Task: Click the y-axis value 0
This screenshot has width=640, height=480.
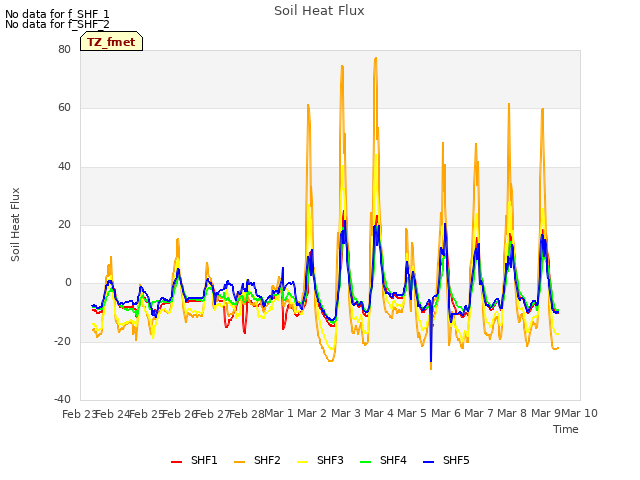Action: 68,282
